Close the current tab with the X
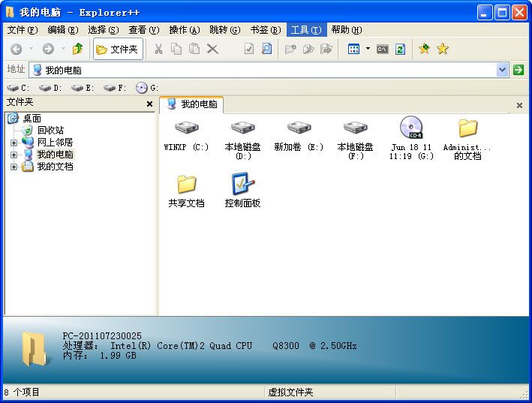This screenshot has height=403, width=532. click(519, 106)
